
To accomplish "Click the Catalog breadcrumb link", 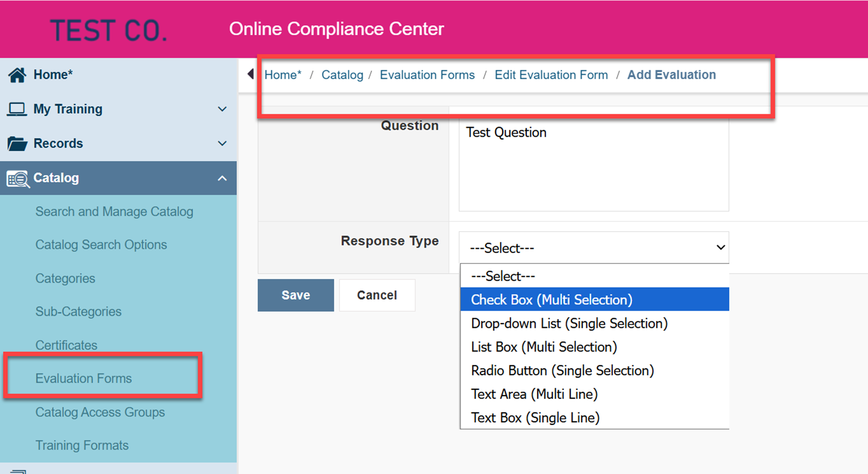I will (x=342, y=75).
